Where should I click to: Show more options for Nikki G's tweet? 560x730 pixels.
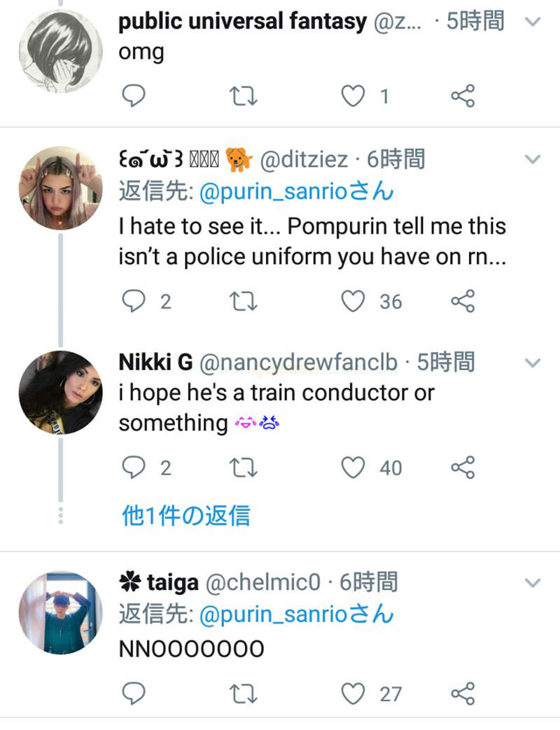533,363
